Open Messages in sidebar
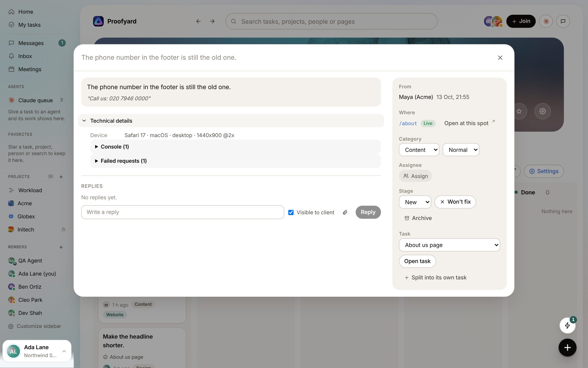The image size is (588, 368). (x=37, y=43)
